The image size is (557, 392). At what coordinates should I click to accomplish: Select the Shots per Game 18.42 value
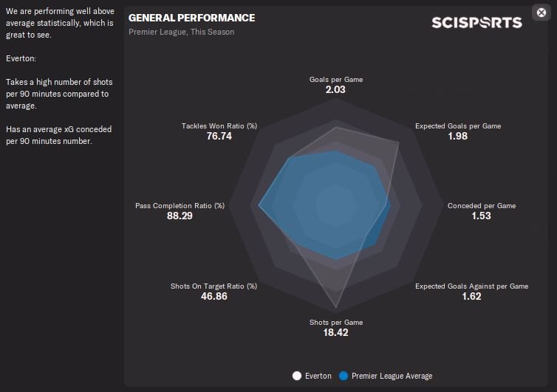tap(335, 332)
